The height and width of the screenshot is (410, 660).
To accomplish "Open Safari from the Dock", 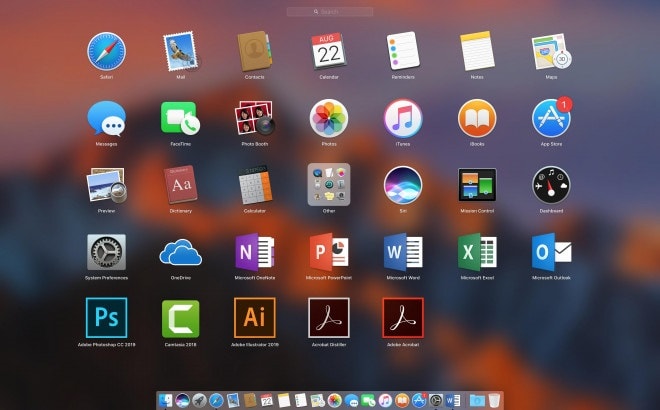I will pyautogui.click(x=216, y=400).
